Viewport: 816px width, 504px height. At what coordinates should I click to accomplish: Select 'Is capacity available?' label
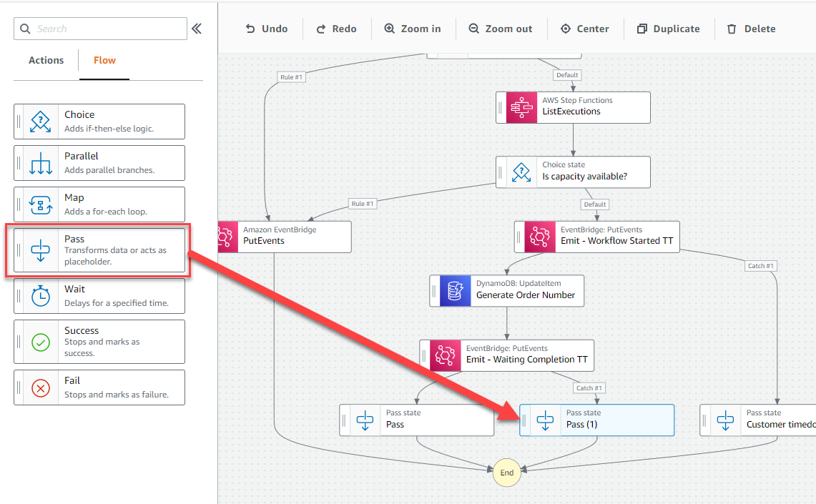pyautogui.click(x=585, y=177)
